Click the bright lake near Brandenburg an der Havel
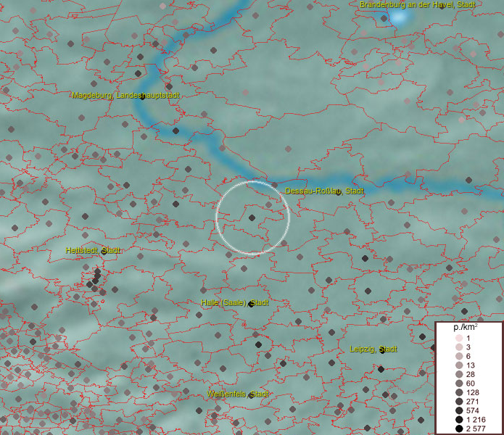 click(x=398, y=17)
